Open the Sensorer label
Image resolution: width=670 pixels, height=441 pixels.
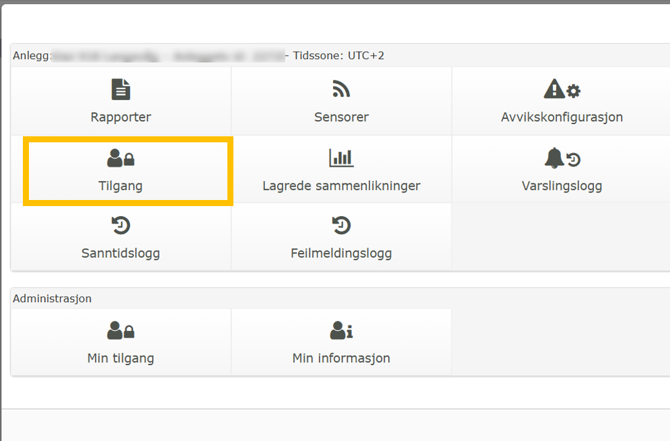pos(341,117)
